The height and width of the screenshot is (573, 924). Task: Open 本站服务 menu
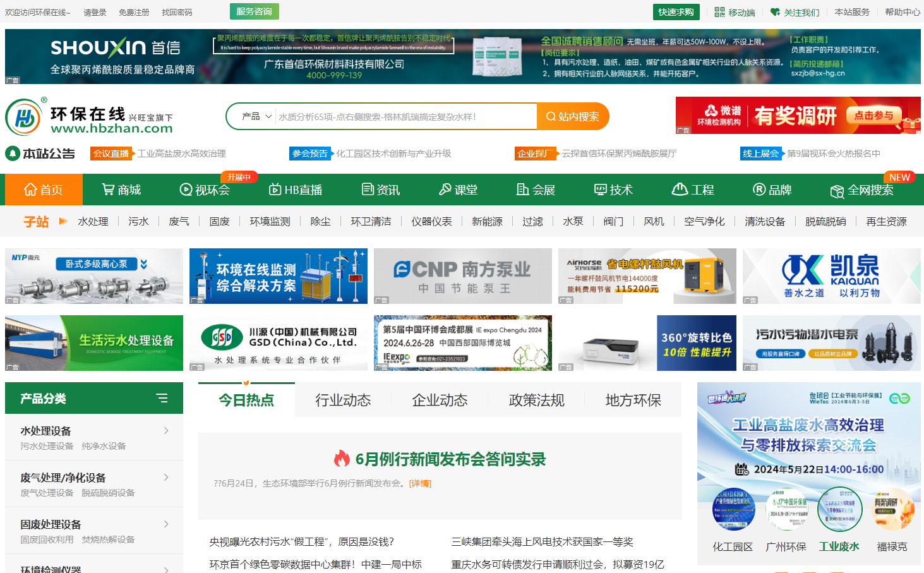point(852,12)
